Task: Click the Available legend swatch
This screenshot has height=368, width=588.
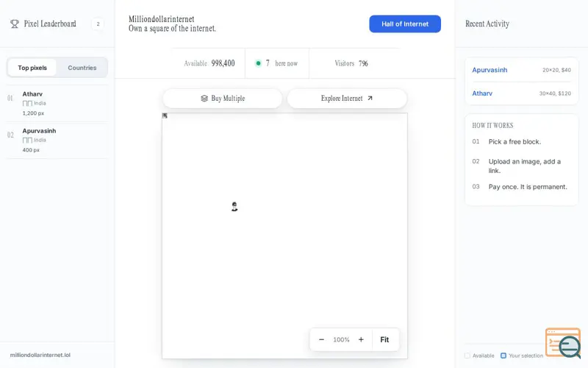Action: click(x=467, y=355)
